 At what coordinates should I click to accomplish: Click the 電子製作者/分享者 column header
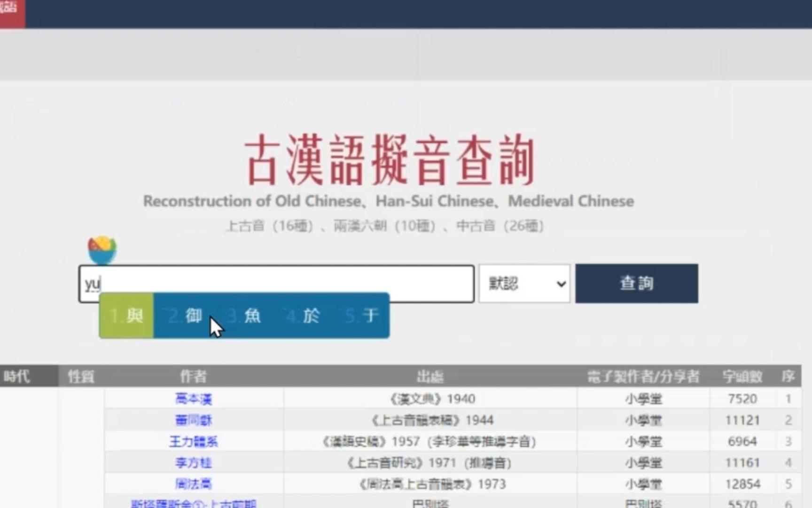pyautogui.click(x=643, y=376)
